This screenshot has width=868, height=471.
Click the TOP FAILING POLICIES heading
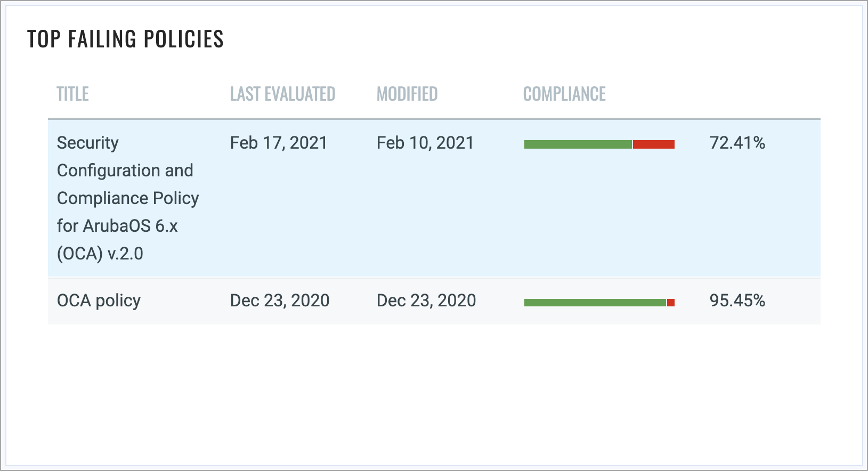125,39
